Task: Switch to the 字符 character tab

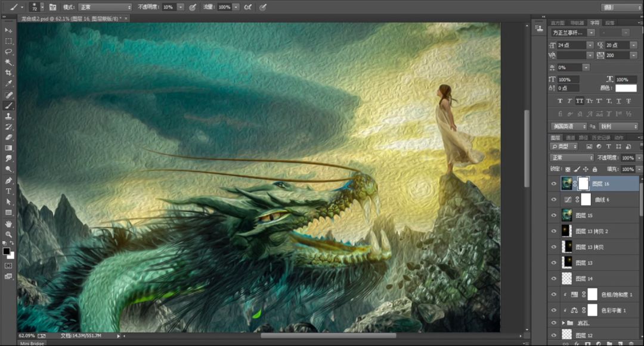Action: 595,23
